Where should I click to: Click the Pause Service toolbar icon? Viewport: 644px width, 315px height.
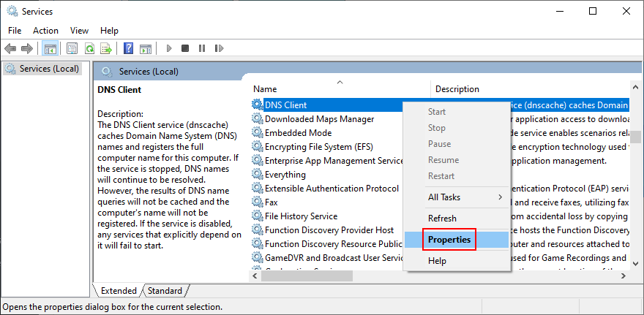(202, 48)
